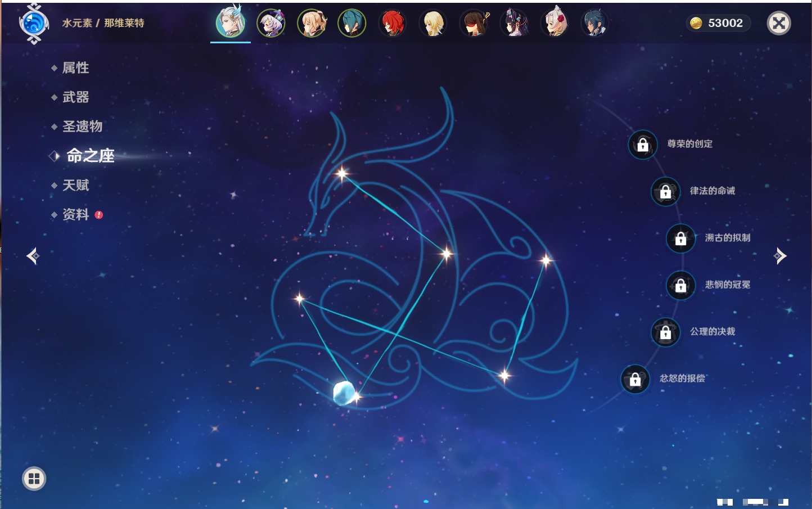Select the white-haired avatar with red rose
Screen dimensions: 812x509
click(555, 23)
